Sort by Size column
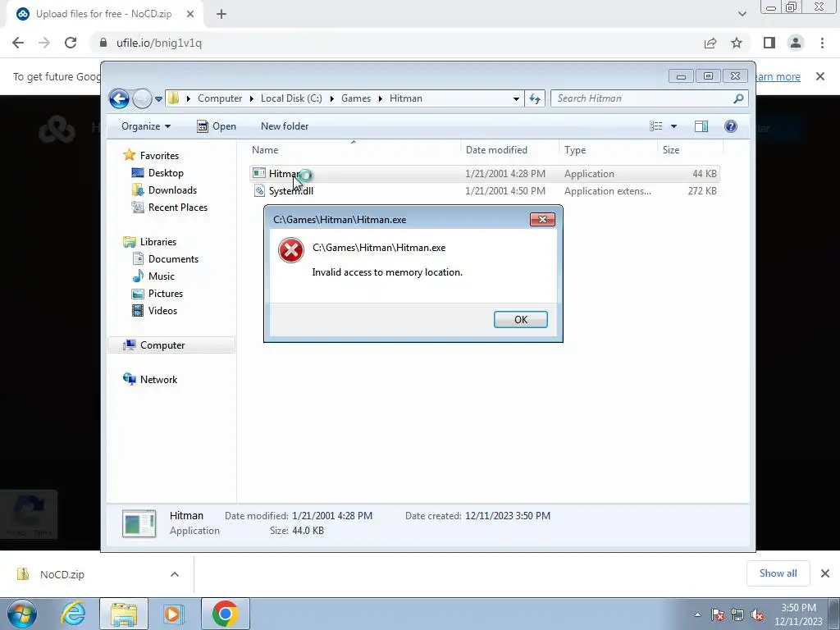The width and height of the screenshot is (840, 630). pyautogui.click(x=690, y=150)
